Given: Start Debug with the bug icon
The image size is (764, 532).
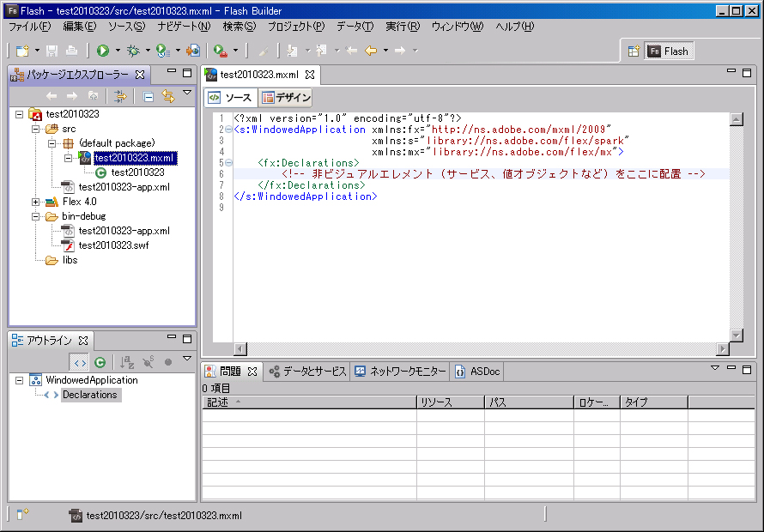Looking at the screenshot, I should pyautogui.click(x=133, y=51).
